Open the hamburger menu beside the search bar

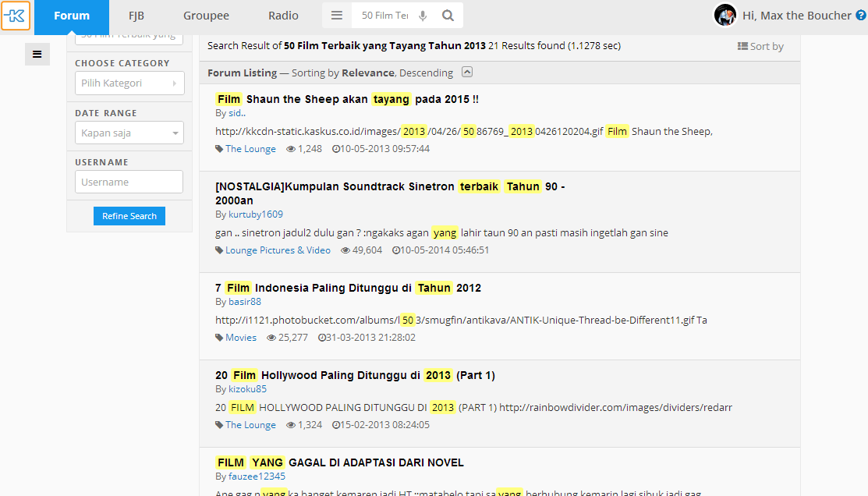point(337,15)
